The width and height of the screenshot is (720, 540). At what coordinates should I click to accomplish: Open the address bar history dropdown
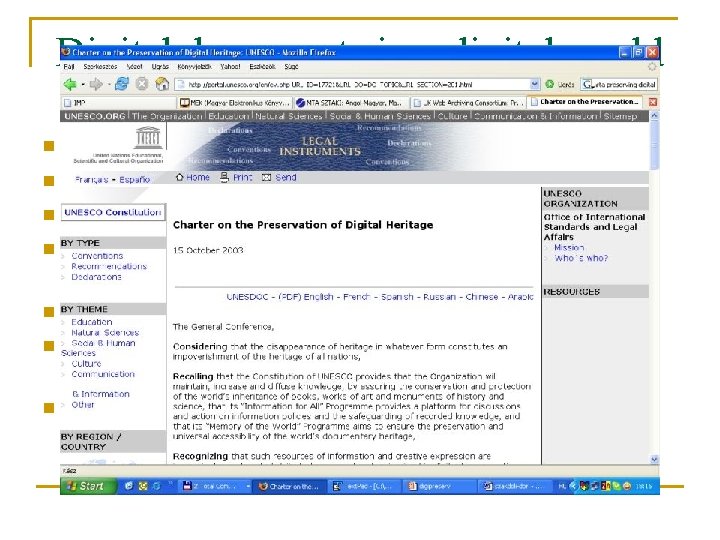pyautogui.click(x=534, y=84)
